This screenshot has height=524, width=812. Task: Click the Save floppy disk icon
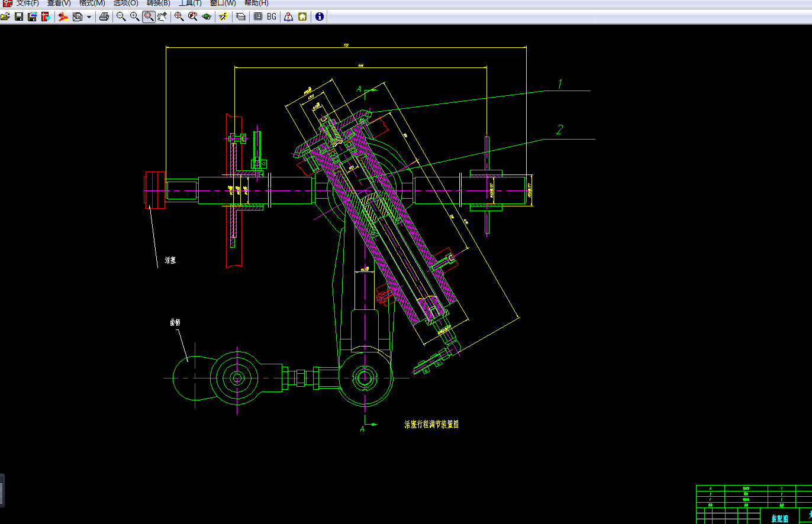tap(19, 17)
